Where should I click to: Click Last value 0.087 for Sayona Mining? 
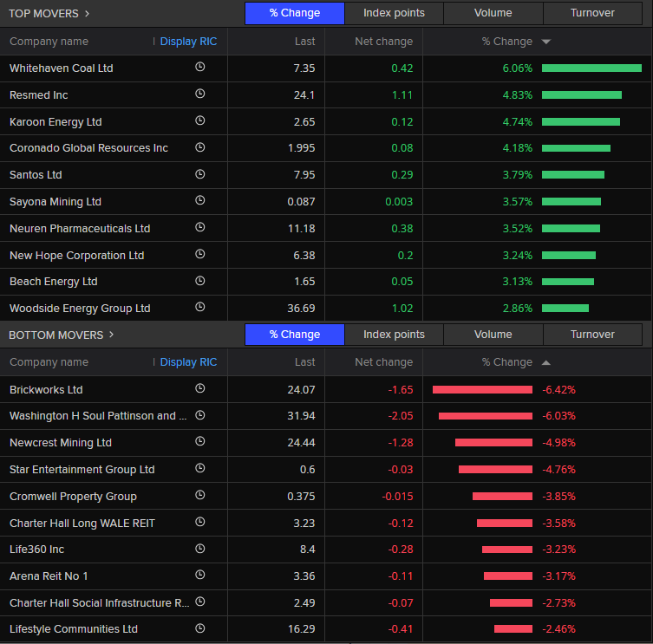(x=301, y=202)
